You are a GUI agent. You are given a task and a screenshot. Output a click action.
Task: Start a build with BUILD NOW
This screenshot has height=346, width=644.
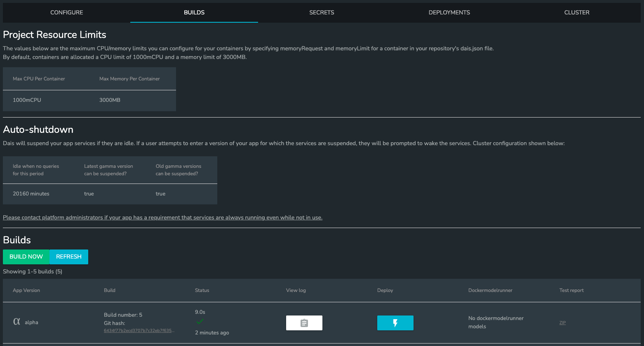pyautogui.click(x=26, y=257)
